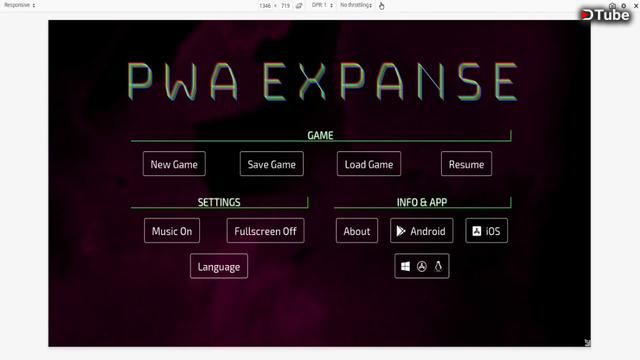This screenshot has height=360, width=640.
Task: Click the iOS app button
Action: coord(487,231)
